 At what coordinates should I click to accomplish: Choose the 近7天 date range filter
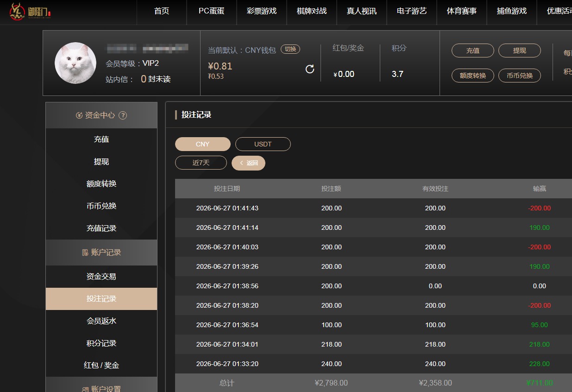click(x=201, y=163)
